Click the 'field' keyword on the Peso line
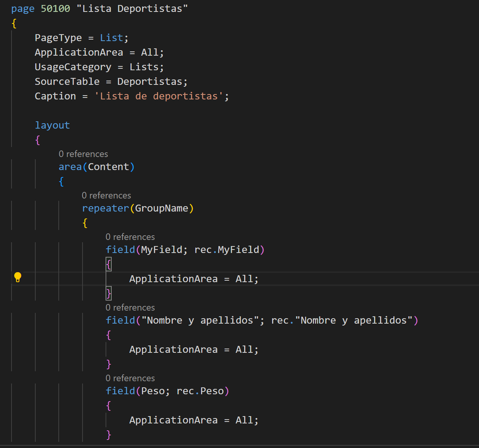 pos(120,391)
